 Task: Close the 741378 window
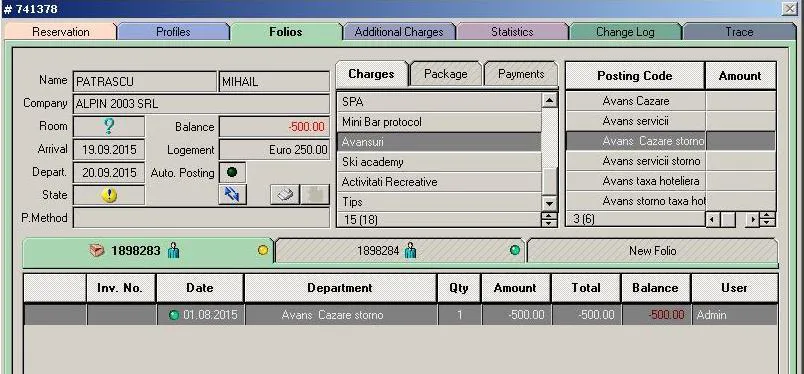(x=790, y=8)
